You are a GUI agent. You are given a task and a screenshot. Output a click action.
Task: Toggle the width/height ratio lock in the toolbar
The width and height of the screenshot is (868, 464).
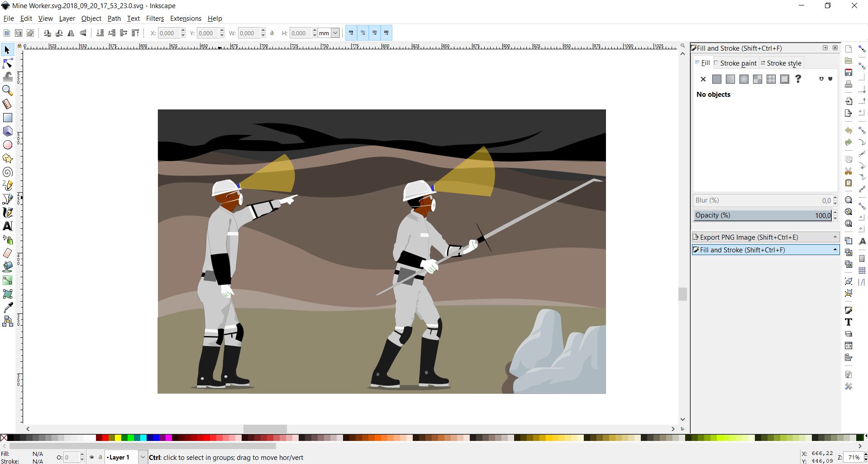click(x=272, y=33)
